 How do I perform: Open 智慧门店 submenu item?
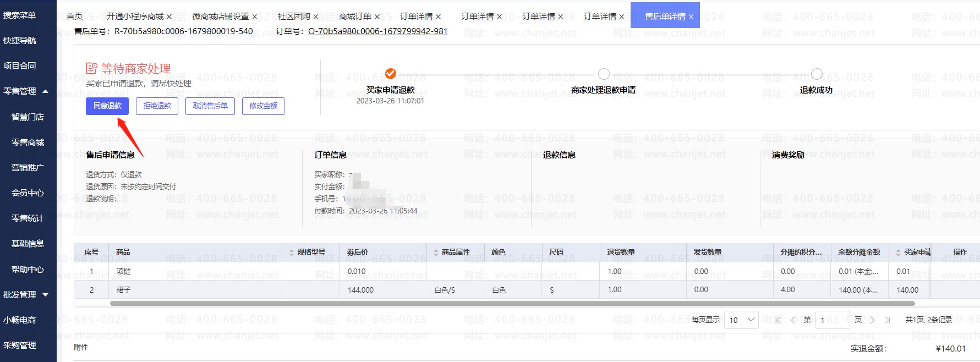coord(28,117)
